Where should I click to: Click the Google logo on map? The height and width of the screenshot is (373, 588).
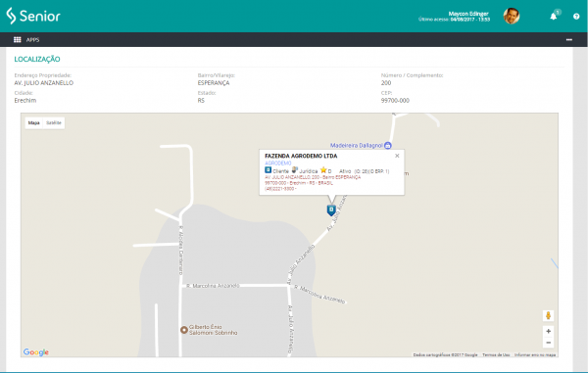pyautogui.click(x=36, y=352)
